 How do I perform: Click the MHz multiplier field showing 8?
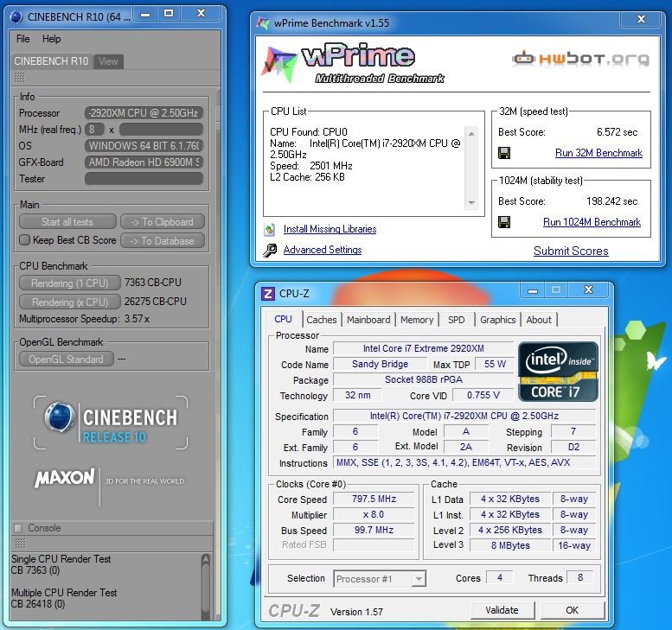click(94, 130)
